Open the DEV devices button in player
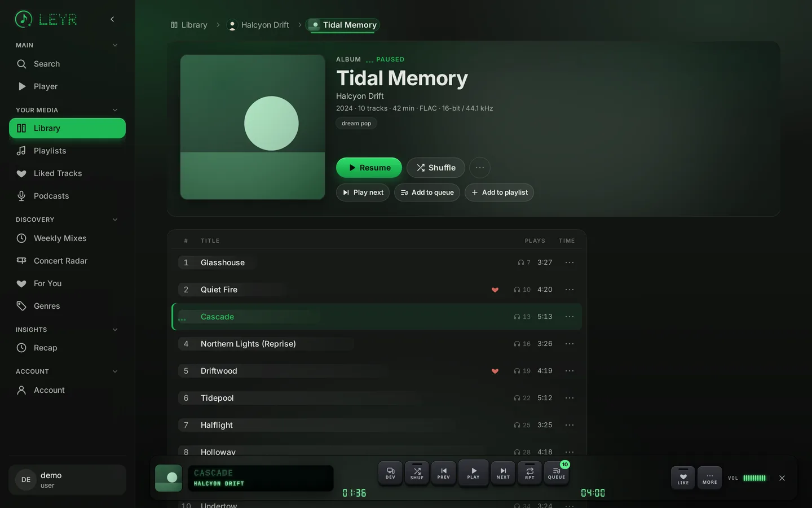The image size is (812, 508). click(x=390, y=473)
